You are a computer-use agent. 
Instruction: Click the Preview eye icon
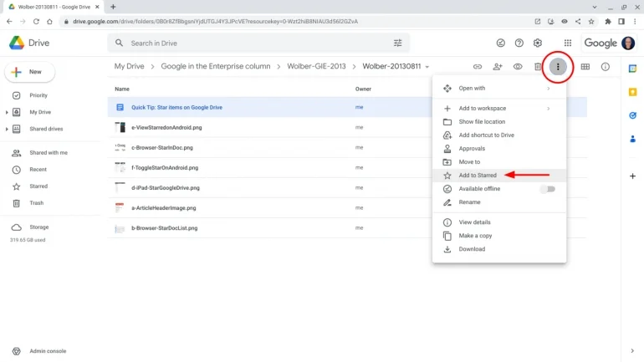pos(518,67)
